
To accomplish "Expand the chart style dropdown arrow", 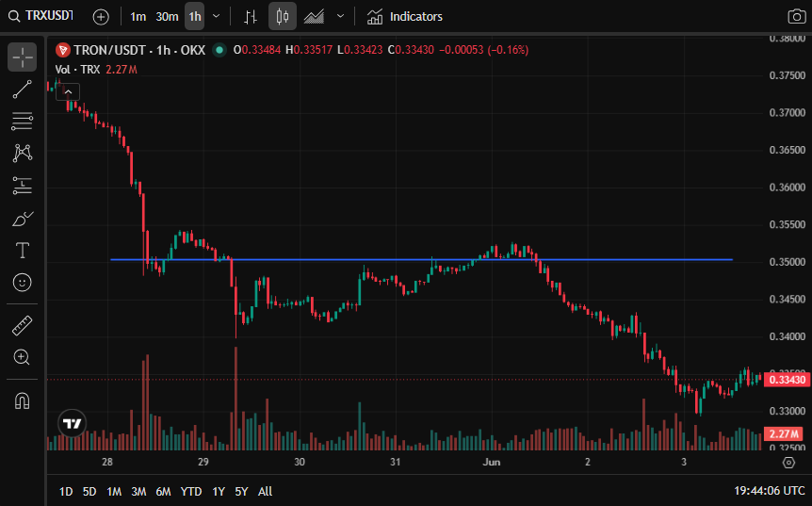I will coord(340,17).
